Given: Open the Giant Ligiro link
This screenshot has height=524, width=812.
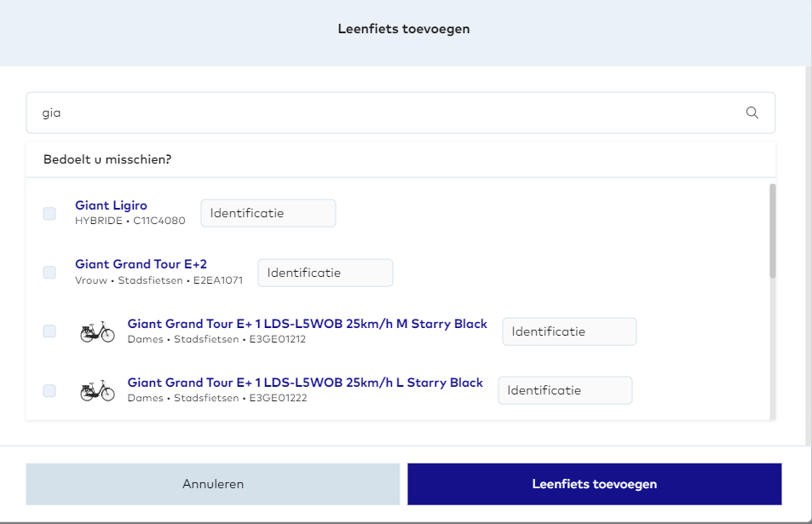Looking at the screenshot, I should click(x=111, y=205).
